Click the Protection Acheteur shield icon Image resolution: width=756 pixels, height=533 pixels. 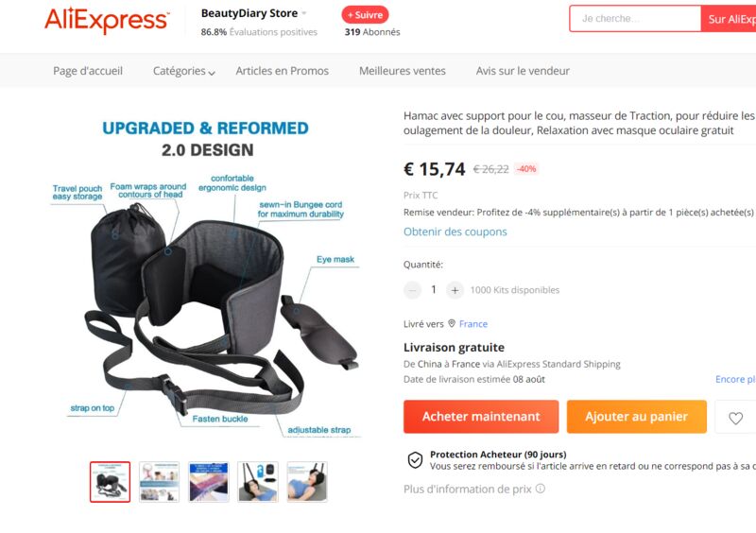pos(415,460)
